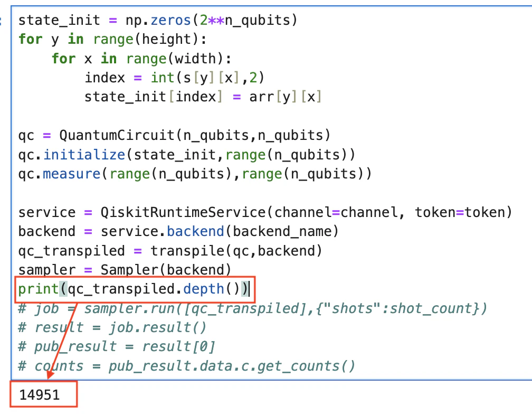Image resolution: width=532 pixels, height=415 pixels.
Task: Click the commented '# job = sampler.run' line
Action: pyautogui.click(x=253, y=308)
